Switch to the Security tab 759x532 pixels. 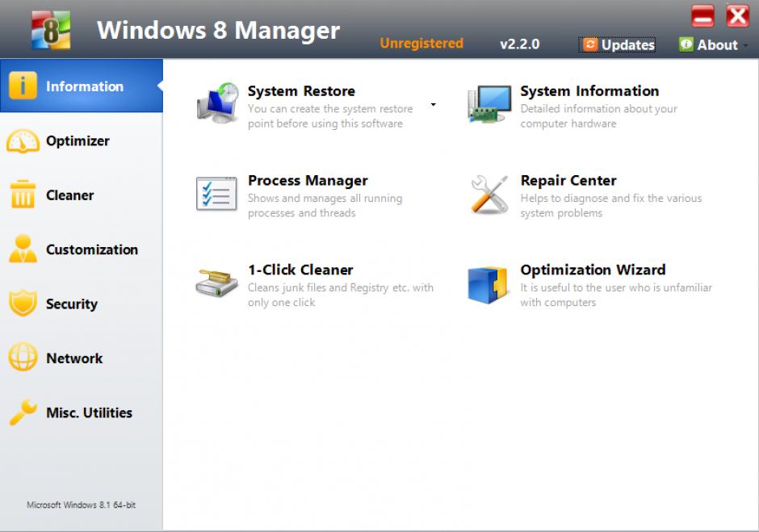tap(82, 304)
